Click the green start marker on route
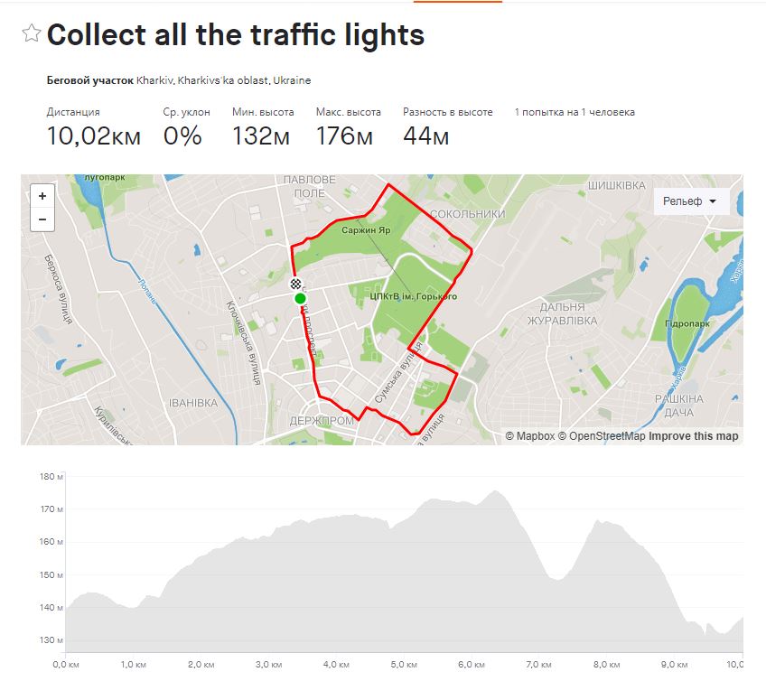 point(301,298)
